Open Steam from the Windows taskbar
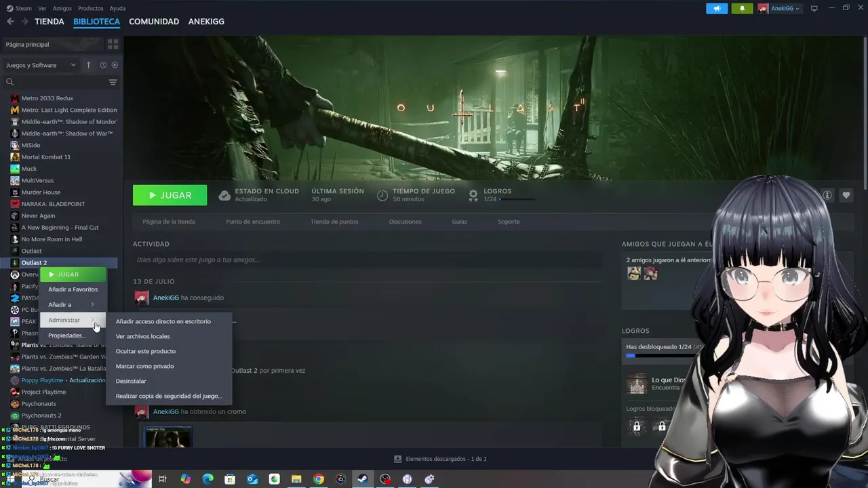The height and width of the screenshot is (488, 868). 363,479
